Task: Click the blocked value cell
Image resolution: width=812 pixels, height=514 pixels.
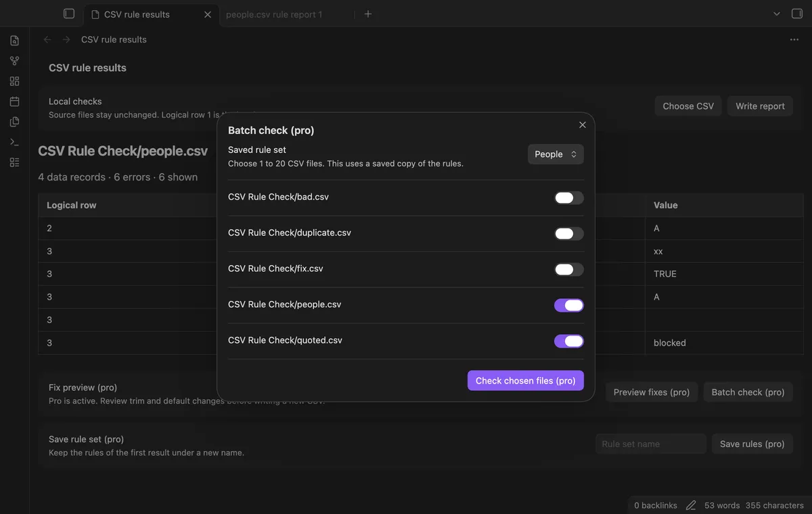Action: [x=724, y=343]
